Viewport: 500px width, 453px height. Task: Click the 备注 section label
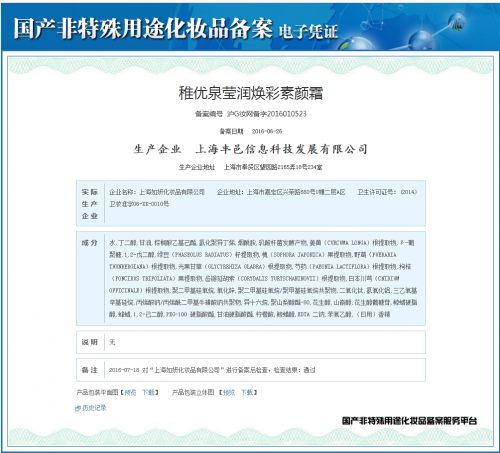[90, 370]
